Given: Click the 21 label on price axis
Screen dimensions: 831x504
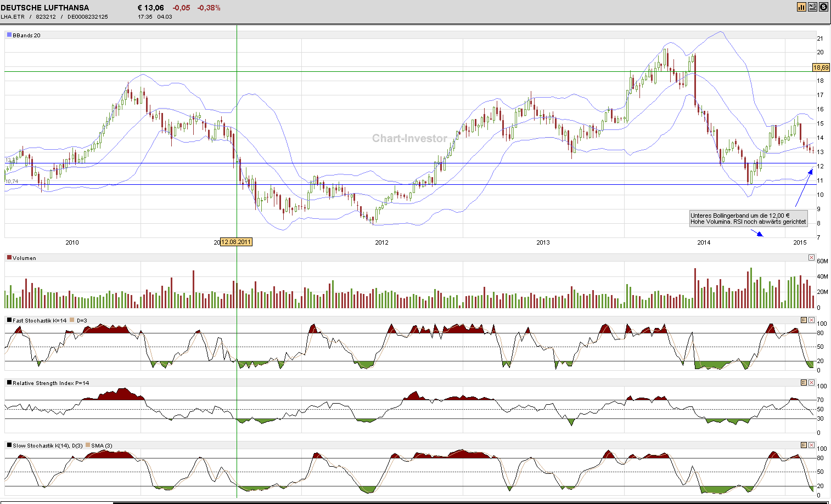Looking at the screenshot, I should point(820,38).
